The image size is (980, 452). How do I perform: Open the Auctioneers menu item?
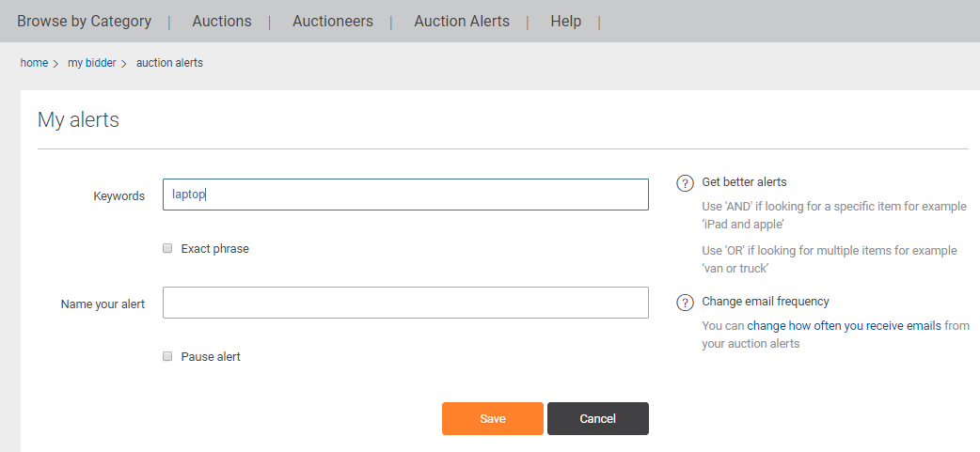tap(333, 22)
